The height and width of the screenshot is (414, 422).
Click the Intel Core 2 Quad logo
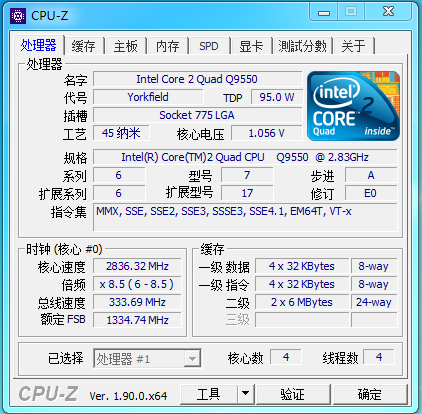point(353,106)
